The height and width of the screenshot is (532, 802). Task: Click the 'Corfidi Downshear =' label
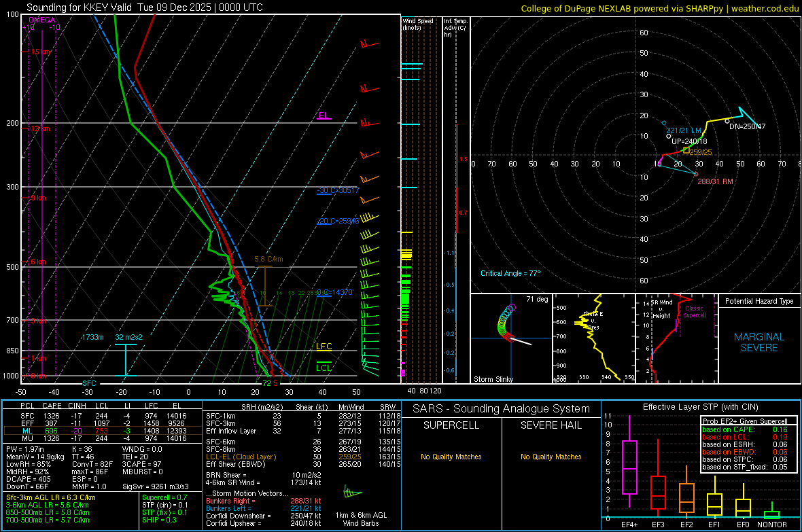point(236,516)
